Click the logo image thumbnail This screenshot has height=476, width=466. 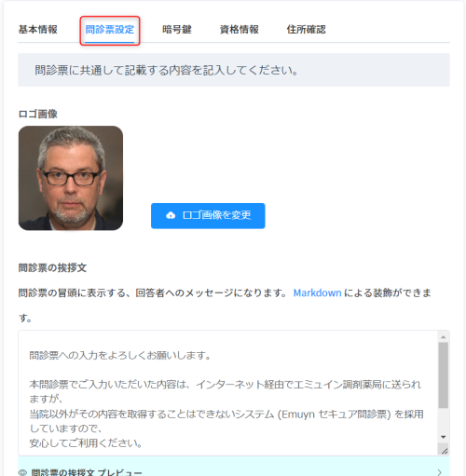click(71, 178)
